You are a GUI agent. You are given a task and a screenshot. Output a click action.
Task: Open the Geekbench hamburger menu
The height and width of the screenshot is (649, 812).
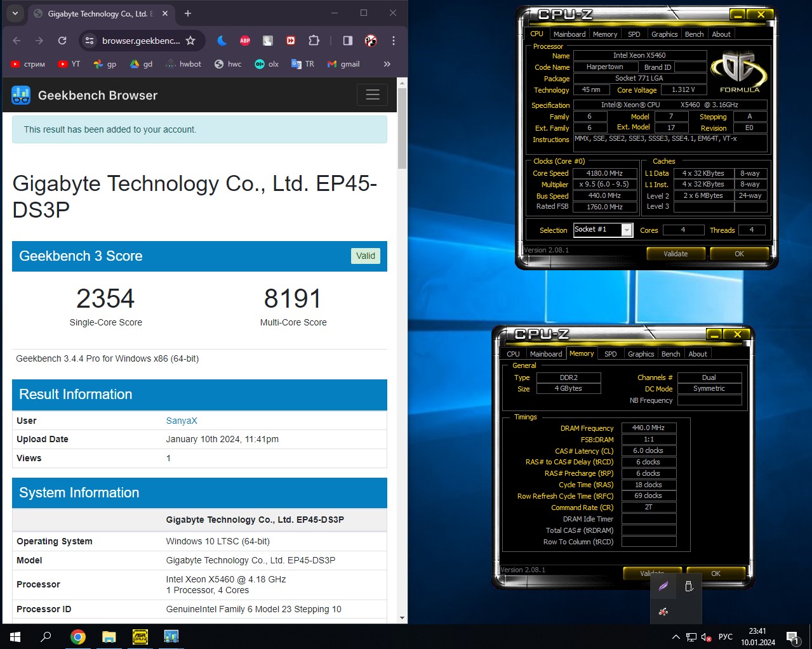[x=373, y=95]
